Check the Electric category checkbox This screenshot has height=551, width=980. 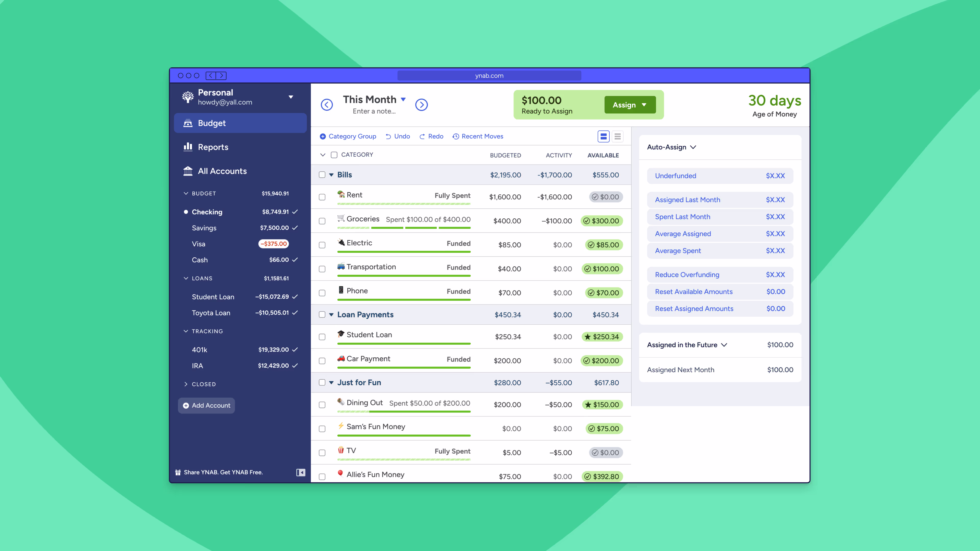[322, 245]
